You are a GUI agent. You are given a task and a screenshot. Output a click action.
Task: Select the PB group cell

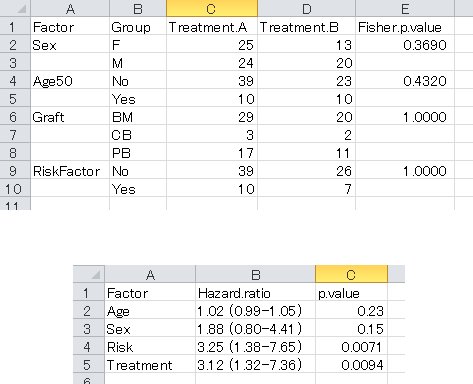click(138, 153)
